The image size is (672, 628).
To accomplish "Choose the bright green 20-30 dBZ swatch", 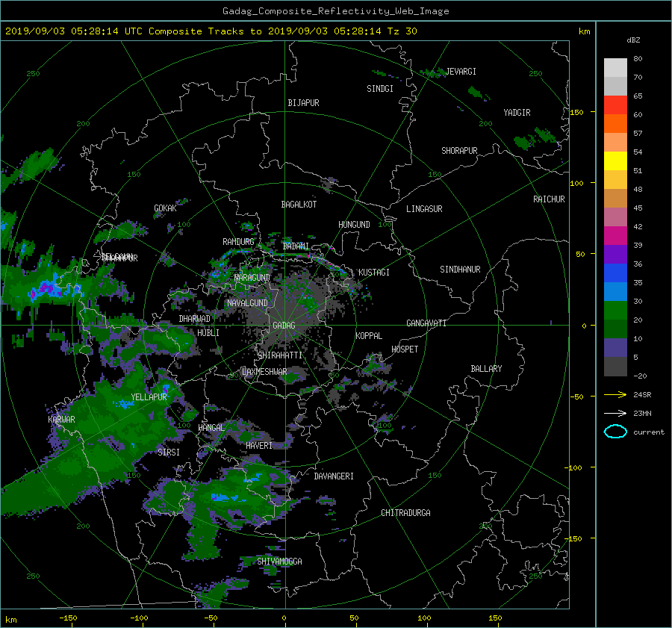I will [x=615, y=311].
